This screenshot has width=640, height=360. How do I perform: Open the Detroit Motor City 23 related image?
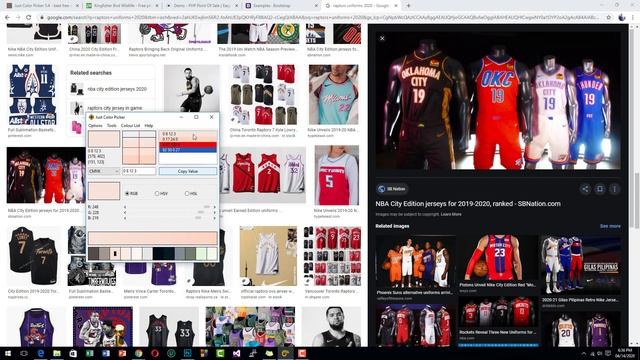point(498,258)
